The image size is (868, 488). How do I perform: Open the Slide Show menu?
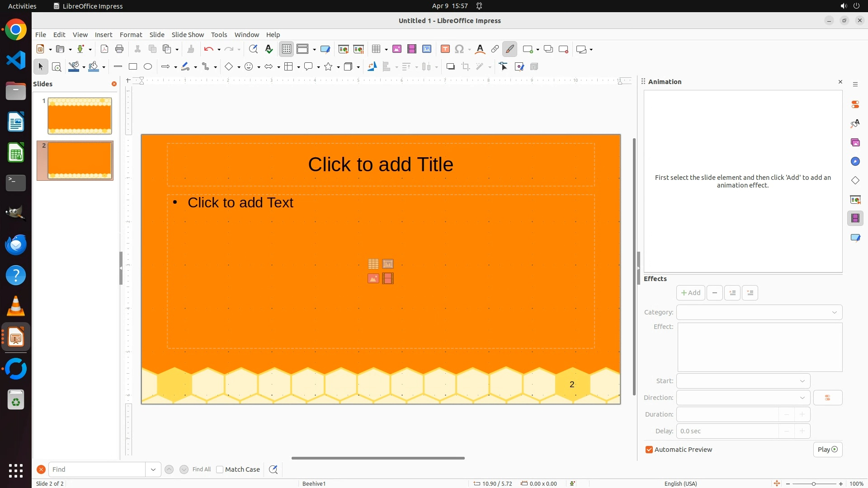188,35
